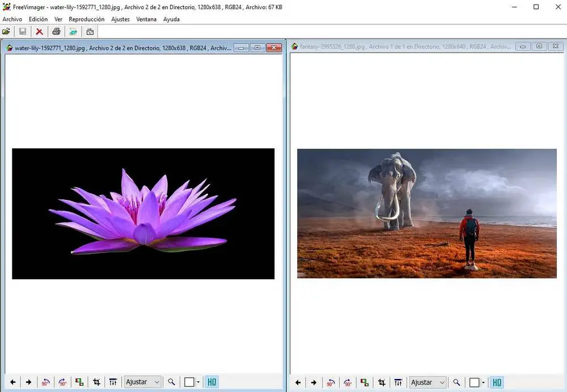Maximize the fantasy child window

[539, 46]
